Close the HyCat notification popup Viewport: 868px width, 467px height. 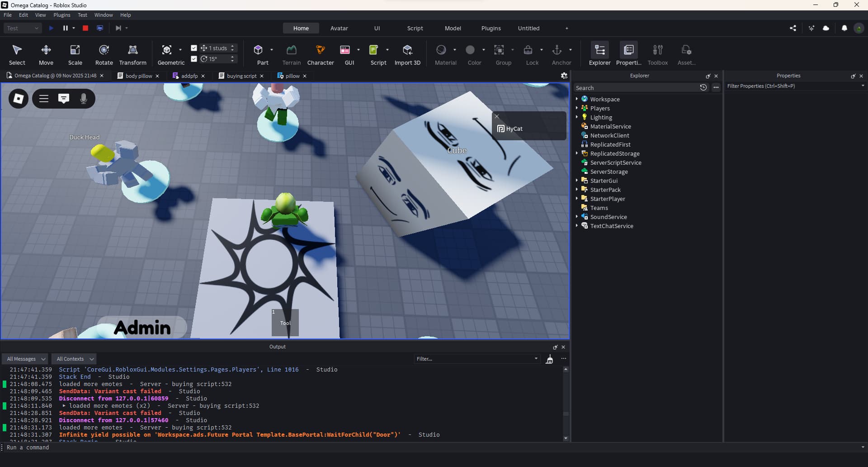click(497, 116)
